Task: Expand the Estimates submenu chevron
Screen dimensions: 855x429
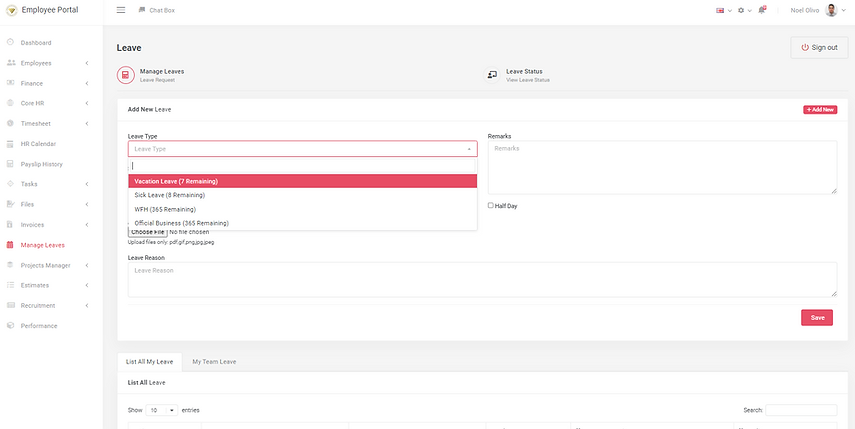Action: pos(87,285)
